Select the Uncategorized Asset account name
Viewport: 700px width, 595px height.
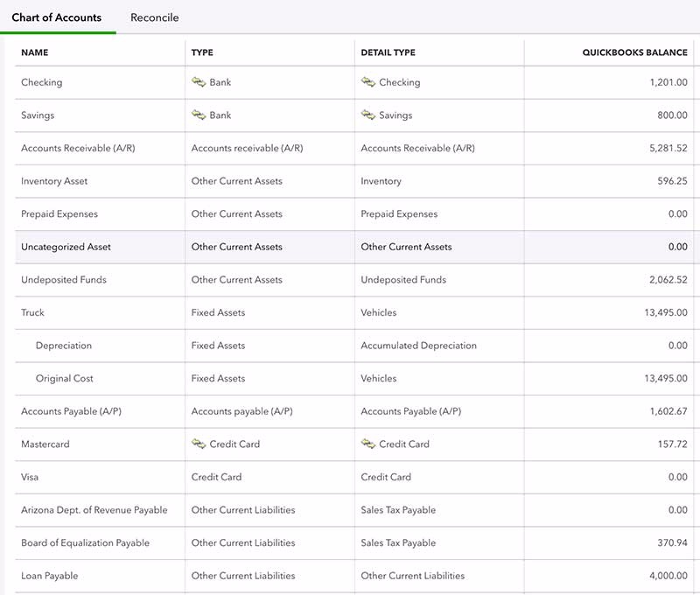tap(66, 247)
